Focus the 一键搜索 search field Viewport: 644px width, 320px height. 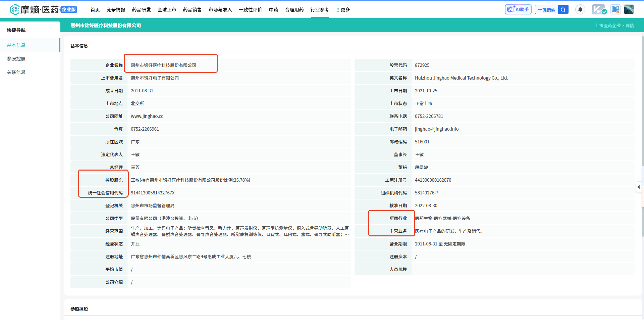547,9
